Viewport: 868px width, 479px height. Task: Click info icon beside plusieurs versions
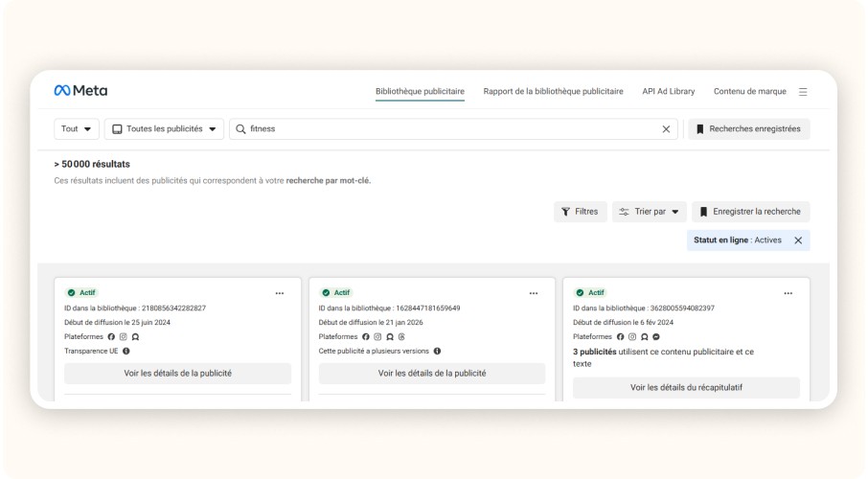437,351
